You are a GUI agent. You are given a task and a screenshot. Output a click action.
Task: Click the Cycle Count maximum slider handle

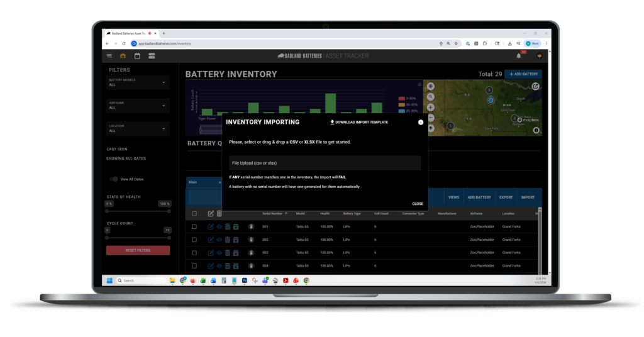169,238
